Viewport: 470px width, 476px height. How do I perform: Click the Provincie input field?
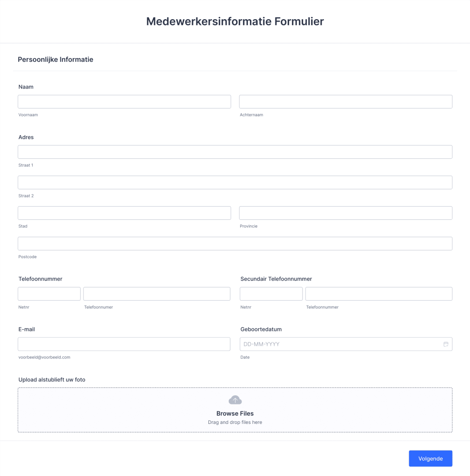pyautogui.click(x=346, y=213)
